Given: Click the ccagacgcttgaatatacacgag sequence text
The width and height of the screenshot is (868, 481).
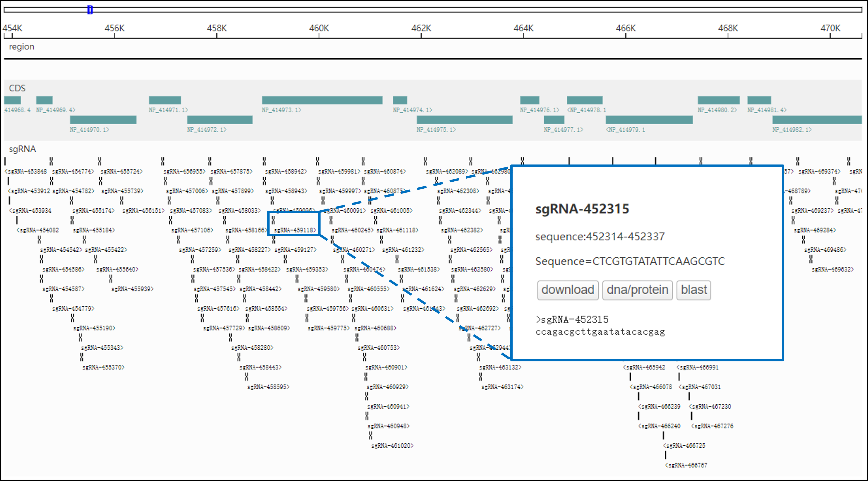Looking at the screenshot, I should pos(600,332).
